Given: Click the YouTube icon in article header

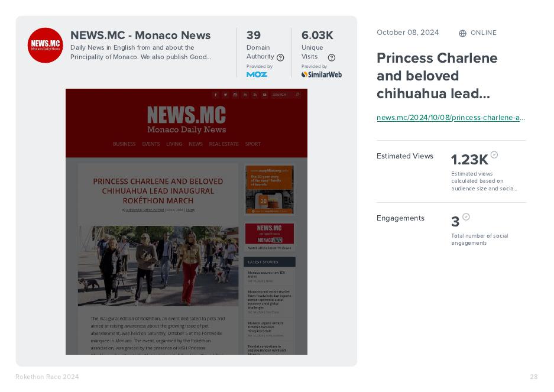Looking at the screenshot, I should [265, 95].
